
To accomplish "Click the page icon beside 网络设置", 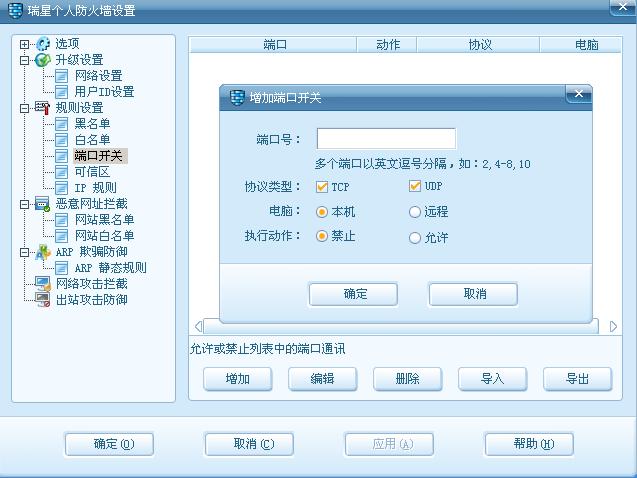I will pyautogui.click(x=61, y=76).
